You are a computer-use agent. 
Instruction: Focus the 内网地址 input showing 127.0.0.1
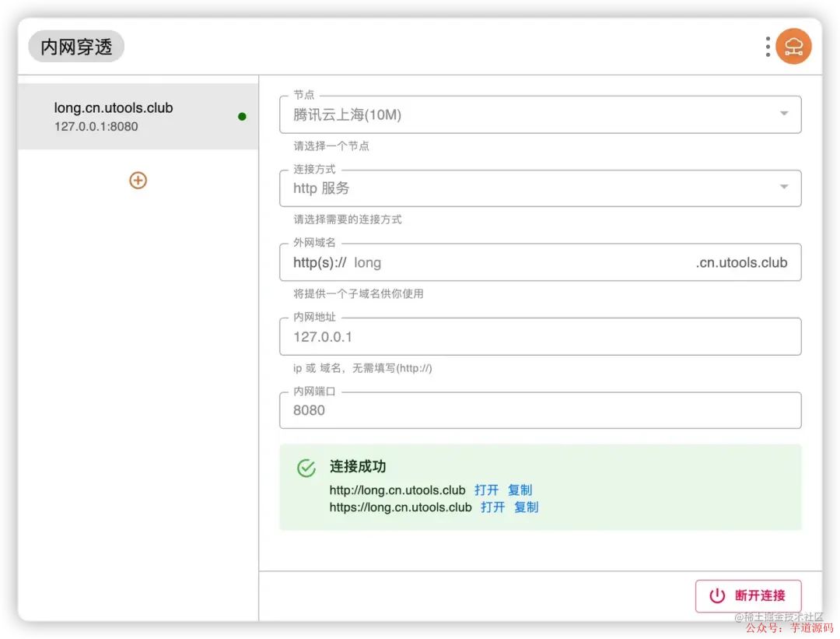pos(540,337)
